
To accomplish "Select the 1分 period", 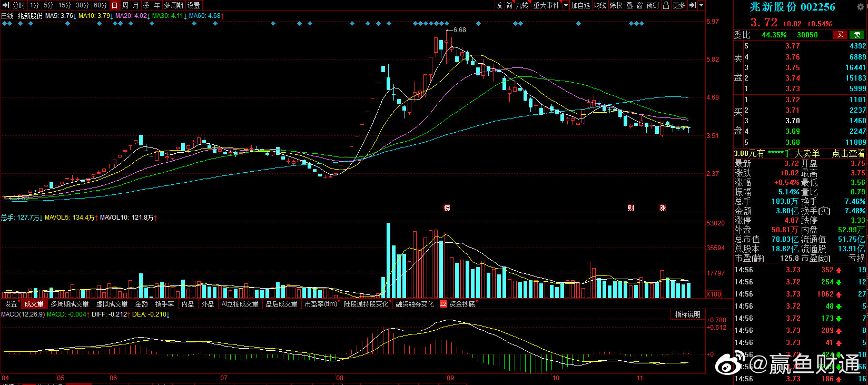I will tap(34, 5).
